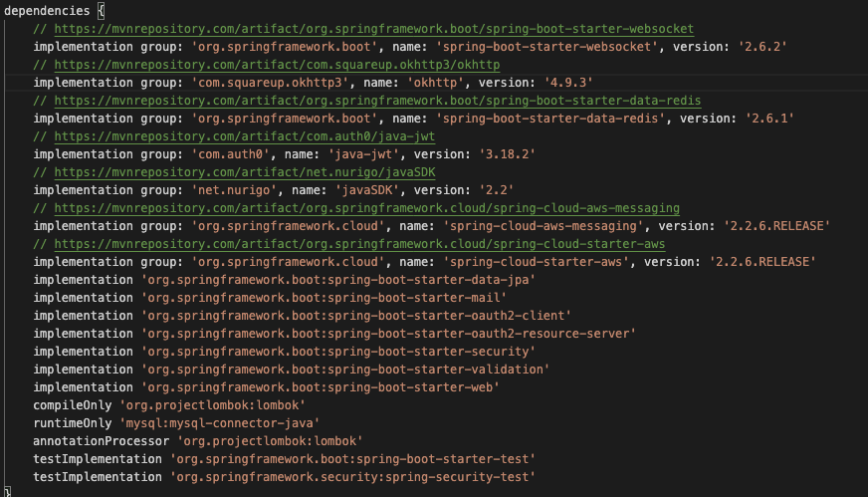The height and width of the screenshot is (497, 868).
Task: Click the 'mysql:mysql-connector-java' string
Action: (x=220, y=423)
